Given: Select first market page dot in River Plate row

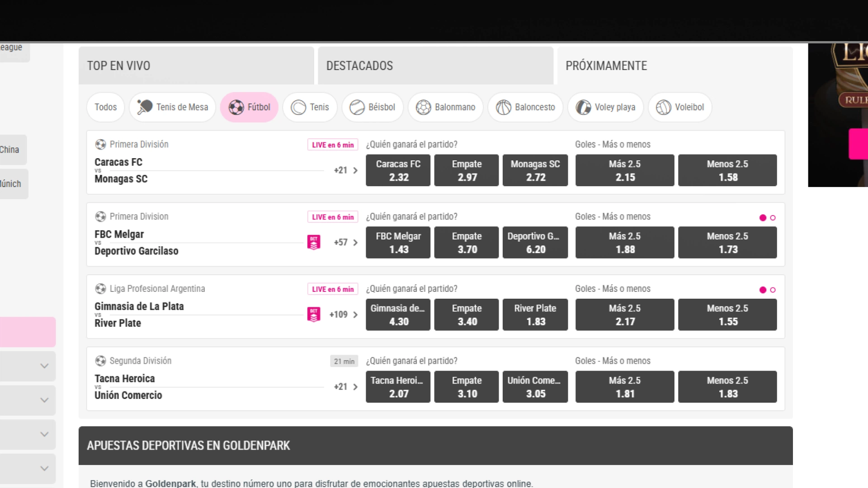Looking at the screenshot, I should (763, 290).
